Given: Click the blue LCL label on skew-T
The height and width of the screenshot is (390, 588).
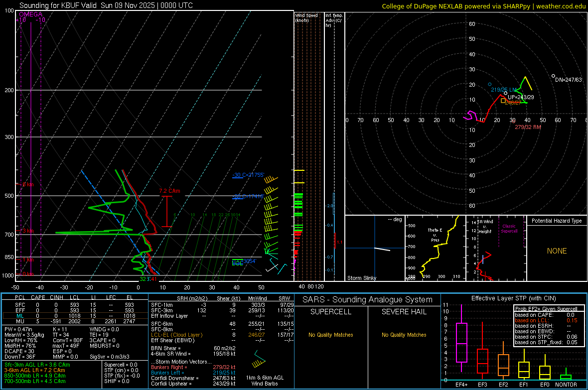Looking at the screenshot, I should tap(238, 263).
